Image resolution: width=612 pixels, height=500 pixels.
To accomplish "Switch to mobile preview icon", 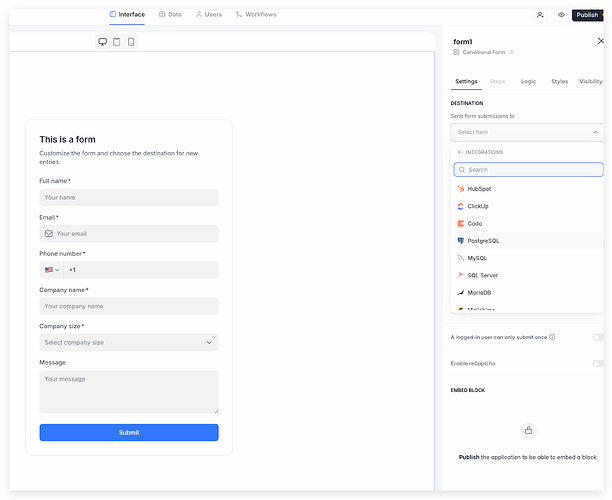I will click(x=131, y=42).
